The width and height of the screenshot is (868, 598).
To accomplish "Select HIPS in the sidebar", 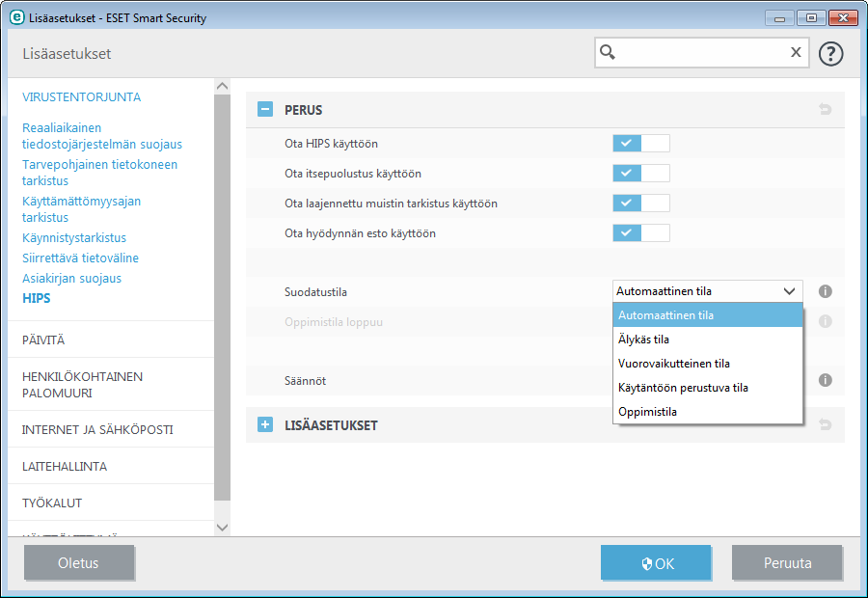I will coord(36,298).
